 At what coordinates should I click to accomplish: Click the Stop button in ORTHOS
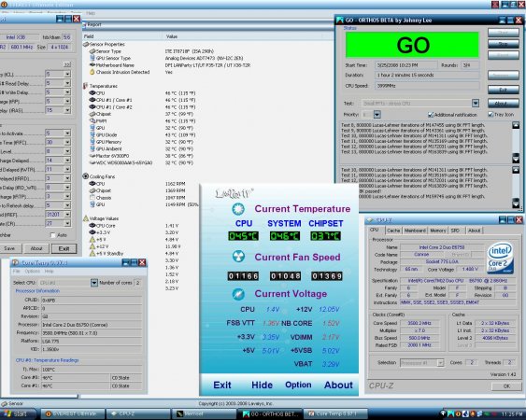[504, 44]
